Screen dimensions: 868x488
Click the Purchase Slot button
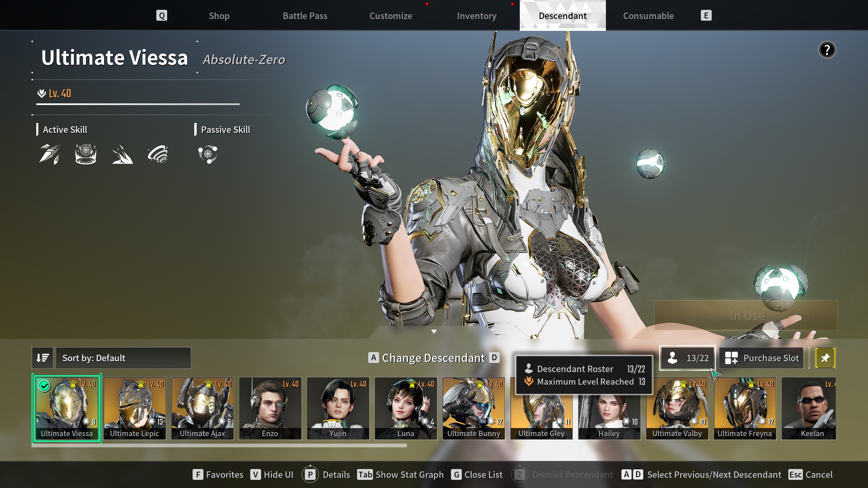762,358
